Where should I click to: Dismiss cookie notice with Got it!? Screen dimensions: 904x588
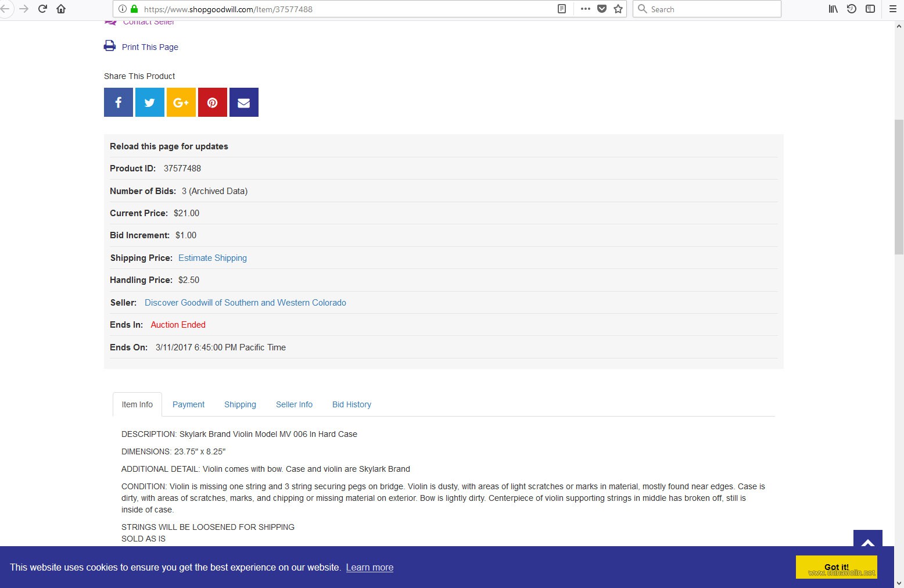[836, 567]
